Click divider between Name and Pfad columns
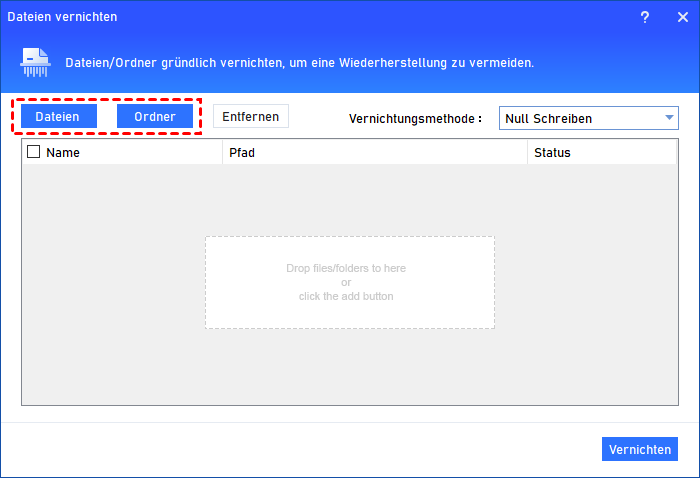The height and width of the screenshot is (478, 700). point(222,153)
